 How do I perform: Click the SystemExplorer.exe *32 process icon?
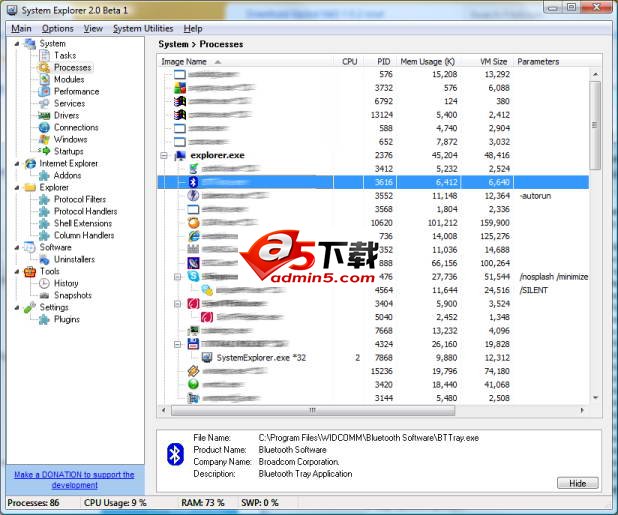click(x=207, y=357)
